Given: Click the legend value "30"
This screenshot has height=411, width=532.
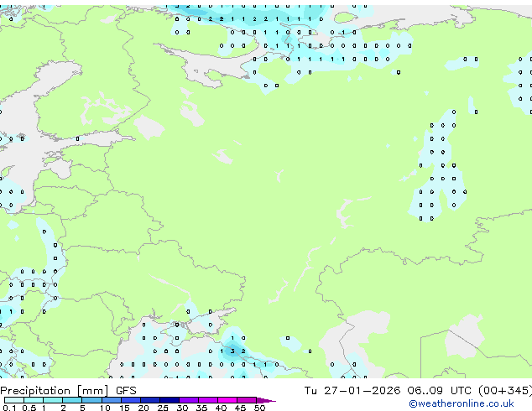Looking at the screenshot, I should click(x=182, y=408).
